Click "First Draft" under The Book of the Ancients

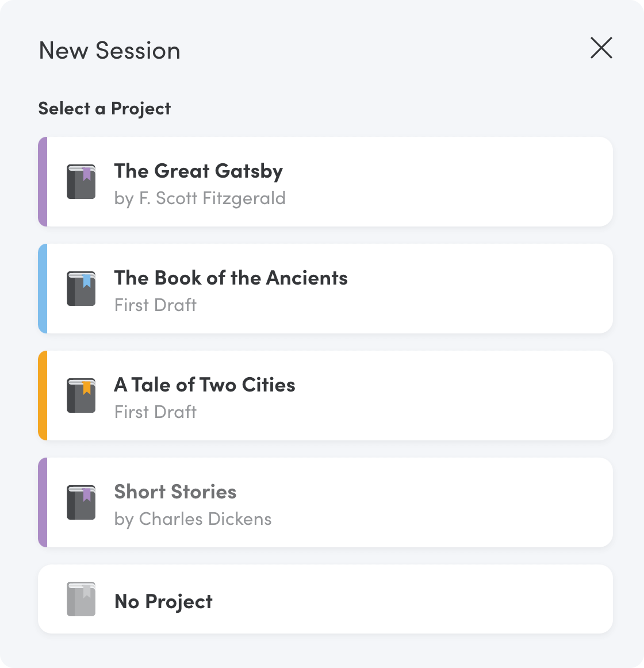click(x=156, y=305)
